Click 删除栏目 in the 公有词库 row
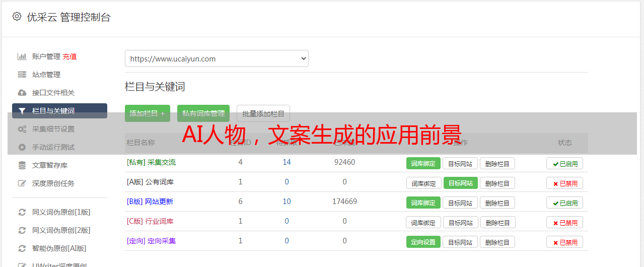This screenshot has height=267, width=644. 497,183
